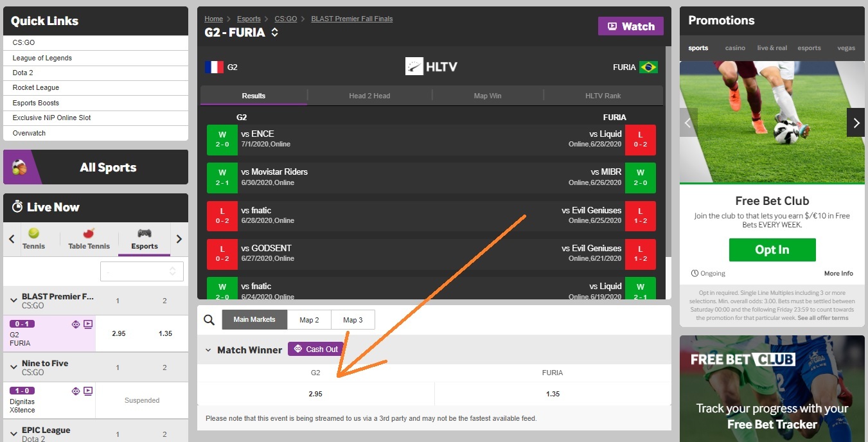This screenshot has height=442, width=868.
Task: Select the vegas promotions tab
Action: 846,48
